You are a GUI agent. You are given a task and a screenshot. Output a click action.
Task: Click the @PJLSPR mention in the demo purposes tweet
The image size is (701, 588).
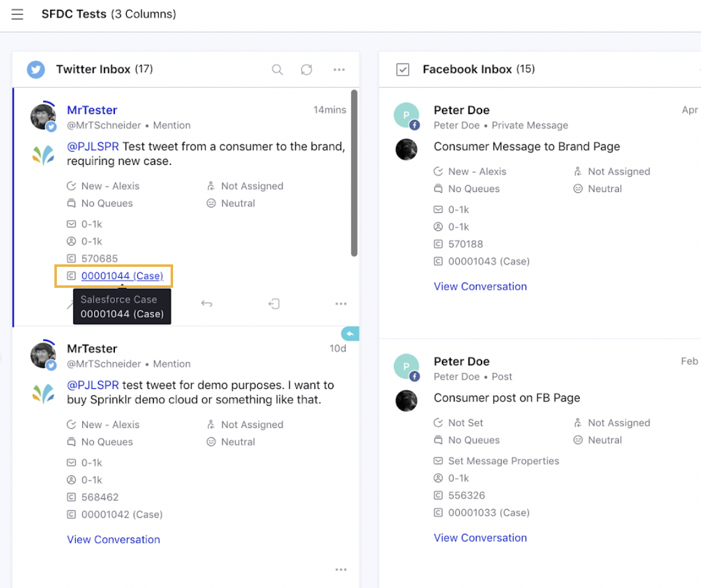[93, 385]
